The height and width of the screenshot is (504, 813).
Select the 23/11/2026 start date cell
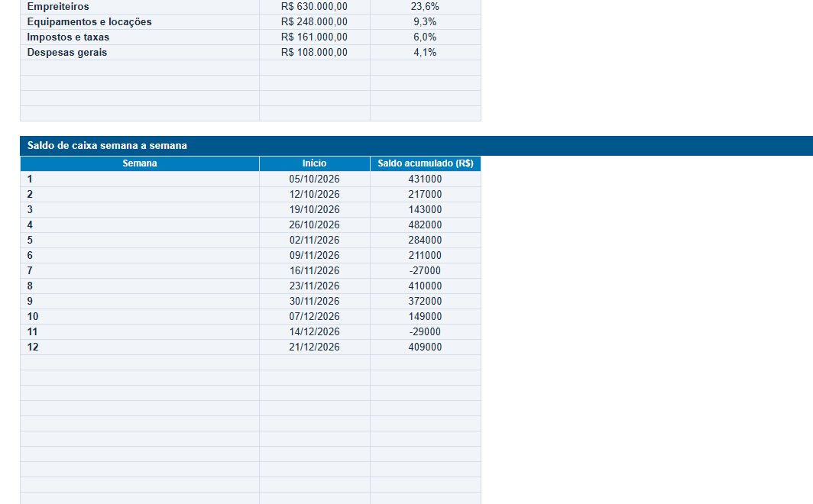pos(315,286)
